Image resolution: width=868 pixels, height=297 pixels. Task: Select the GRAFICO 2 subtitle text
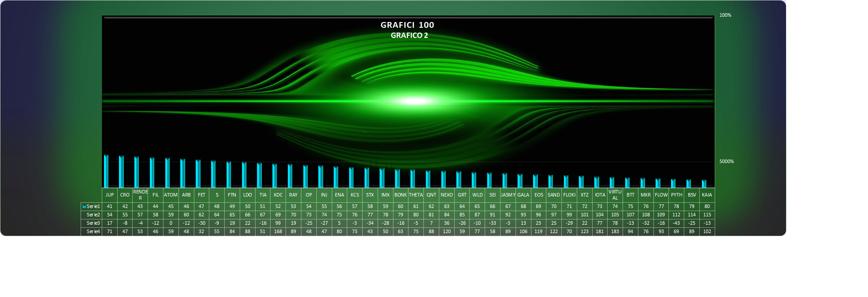click(x=409, y=35)
